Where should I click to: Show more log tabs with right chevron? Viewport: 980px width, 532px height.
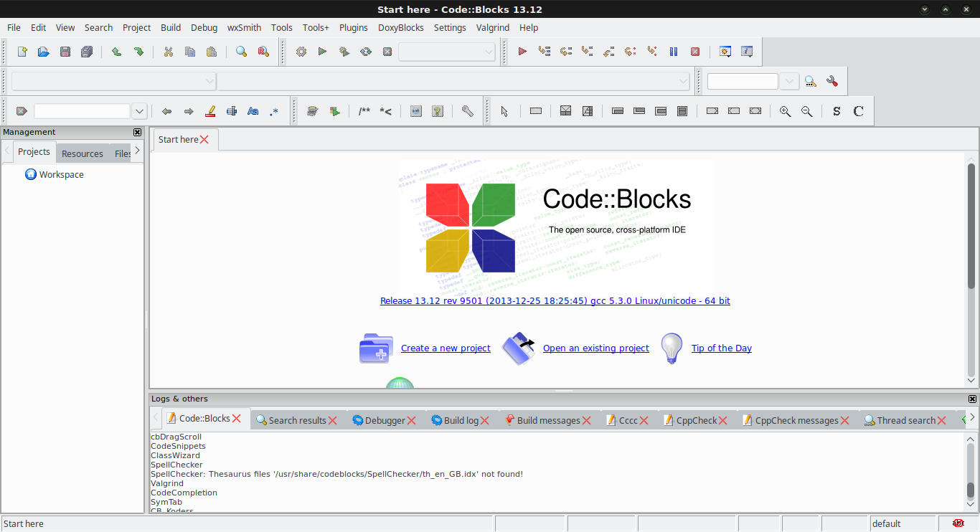point(972,417)
